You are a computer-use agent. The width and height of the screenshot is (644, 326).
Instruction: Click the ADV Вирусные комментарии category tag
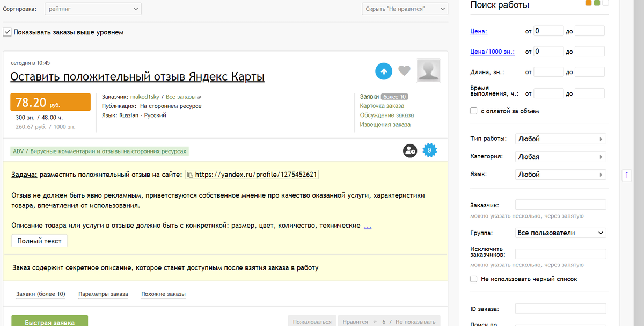tap(100, 151)
